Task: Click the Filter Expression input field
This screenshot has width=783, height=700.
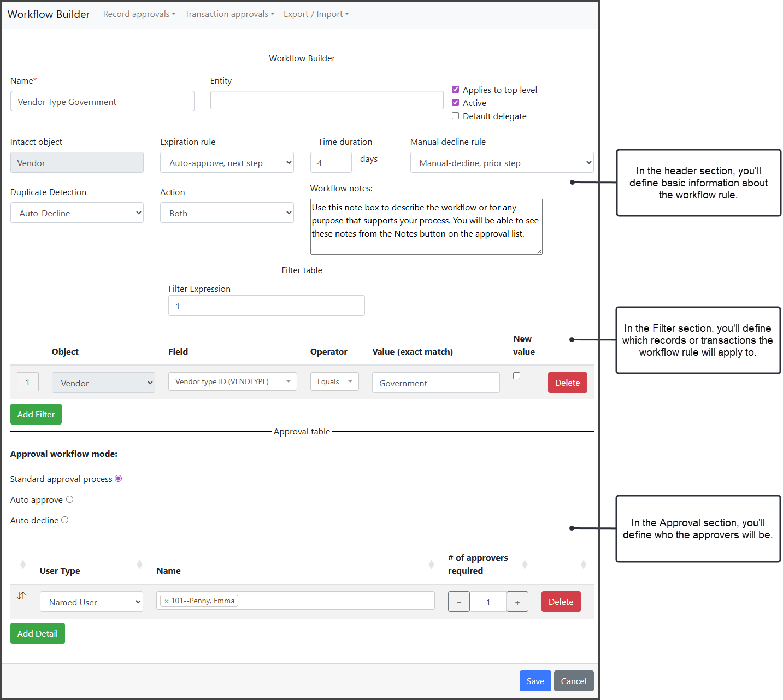Action: pyautogui.click(x=266, y=305)
